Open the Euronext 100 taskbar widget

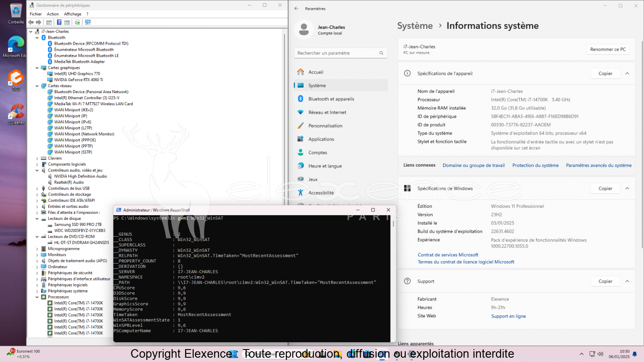[x=24, y=354]
